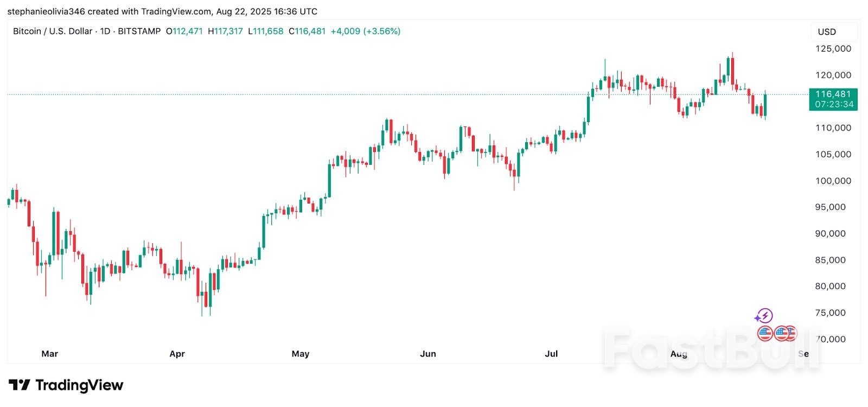Click the 125,000 price axis label
Viewport: 868px width, 407px height.
pos(833,49)
